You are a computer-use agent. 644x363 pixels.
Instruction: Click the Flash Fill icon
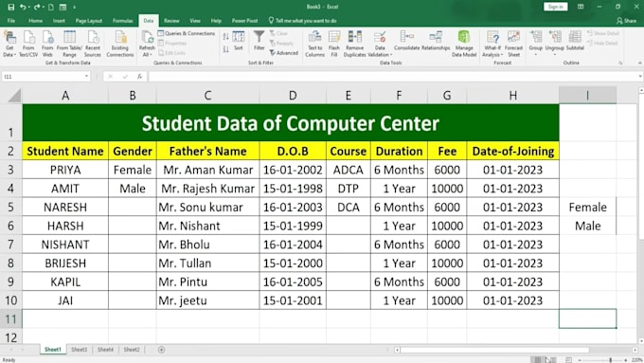click(x=334, y=44)
